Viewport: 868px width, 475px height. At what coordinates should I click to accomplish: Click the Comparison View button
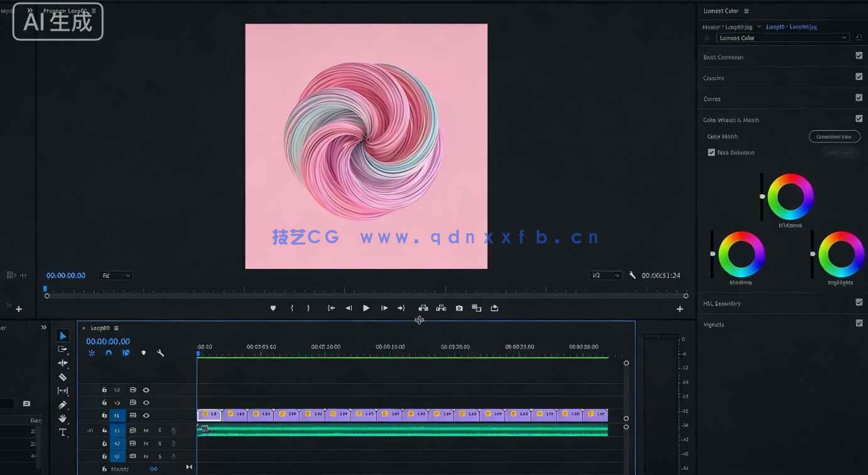point(834,136)
